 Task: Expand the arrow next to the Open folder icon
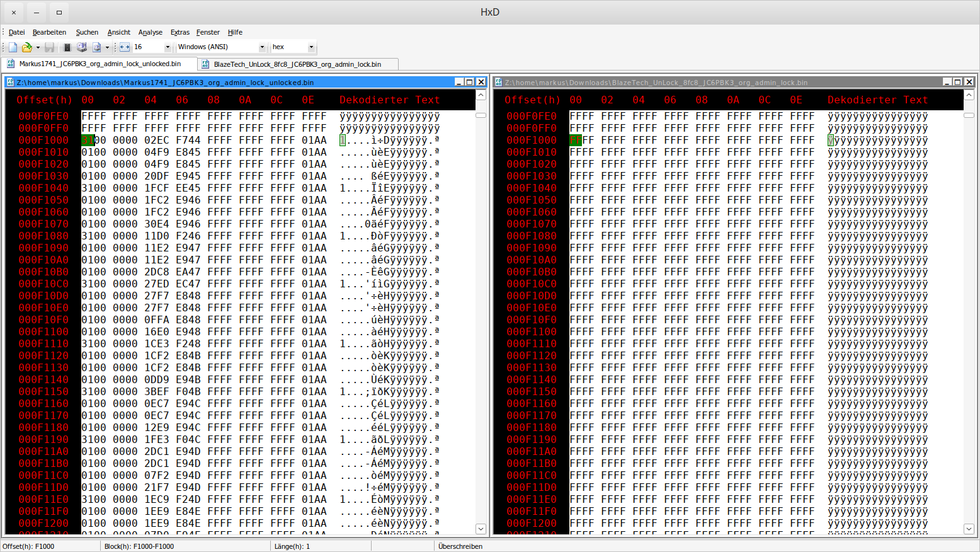tap(38, 47)
